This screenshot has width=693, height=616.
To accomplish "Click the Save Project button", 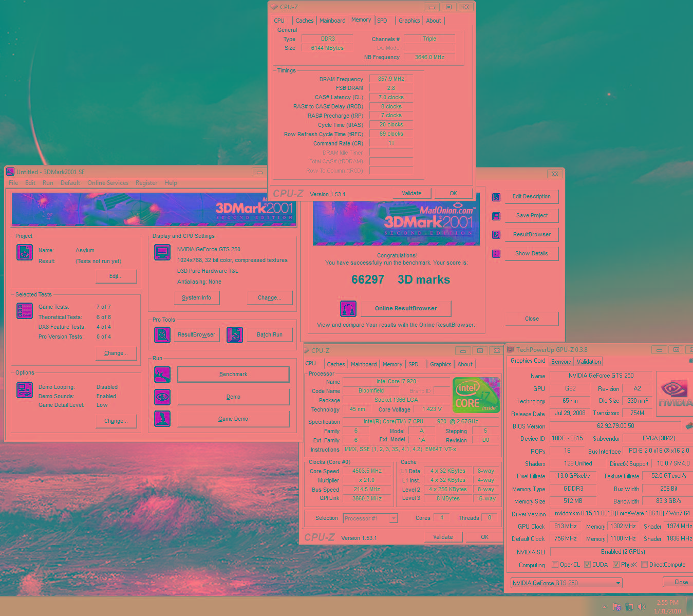I will [x=532, y=216].
